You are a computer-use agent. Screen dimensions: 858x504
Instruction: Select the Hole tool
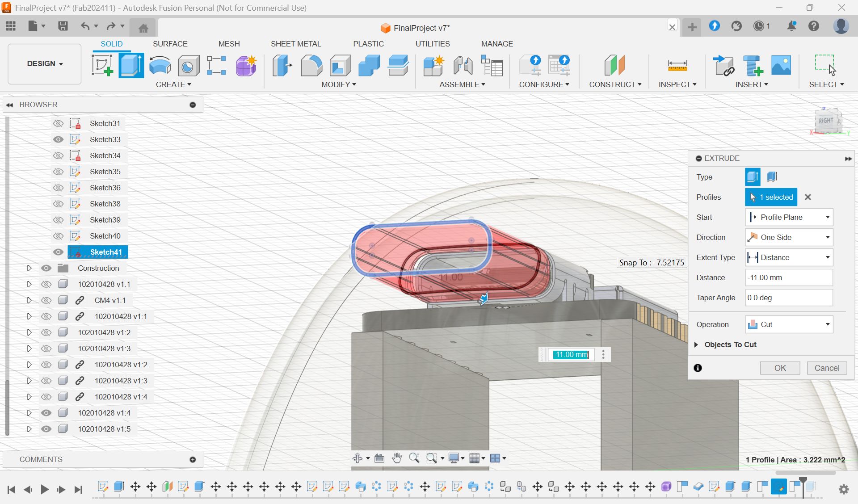click(189, 65)
